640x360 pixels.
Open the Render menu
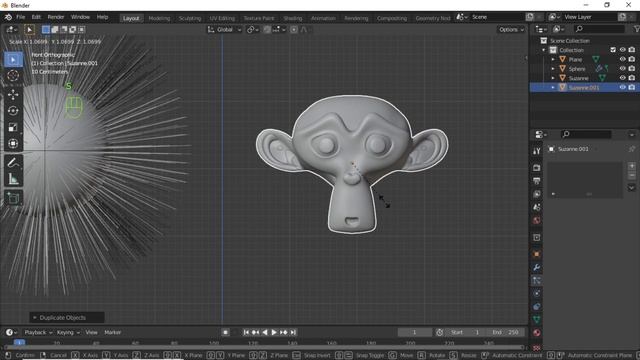pyautogui.click(x=56, y=17)
